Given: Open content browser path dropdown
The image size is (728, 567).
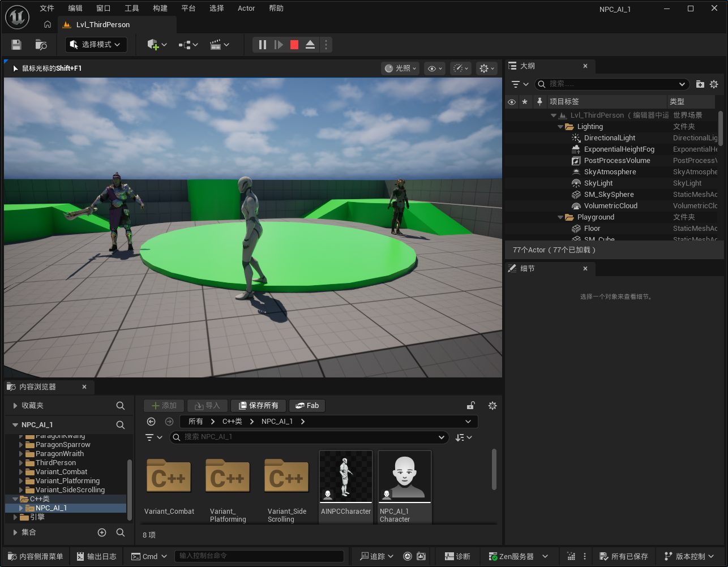Looking at the screenshot, I should [x=468, y=422].
